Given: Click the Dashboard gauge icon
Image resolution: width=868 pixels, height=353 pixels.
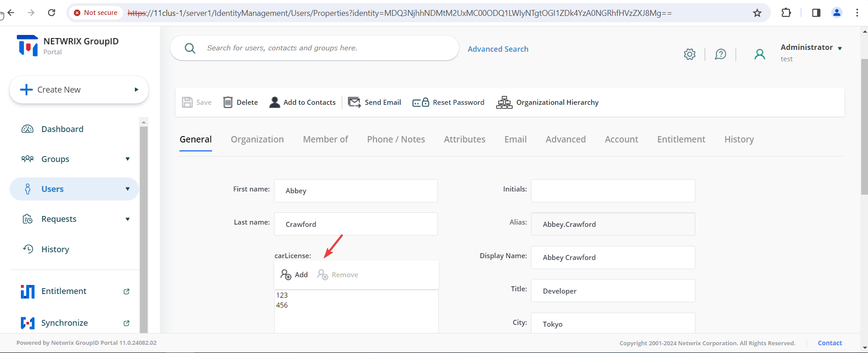Looking at the screenshot, I should (28, 129).
